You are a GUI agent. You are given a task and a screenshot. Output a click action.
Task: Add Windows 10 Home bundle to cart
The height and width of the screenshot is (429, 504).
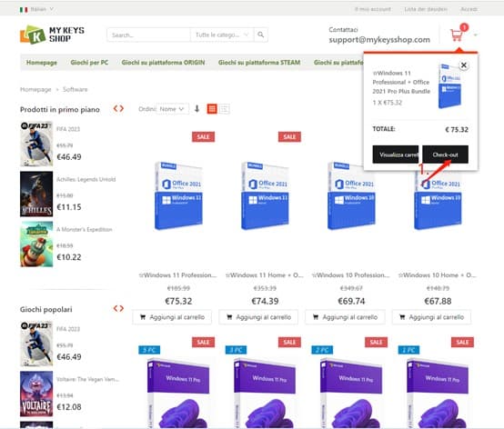(x=431, y=317)
